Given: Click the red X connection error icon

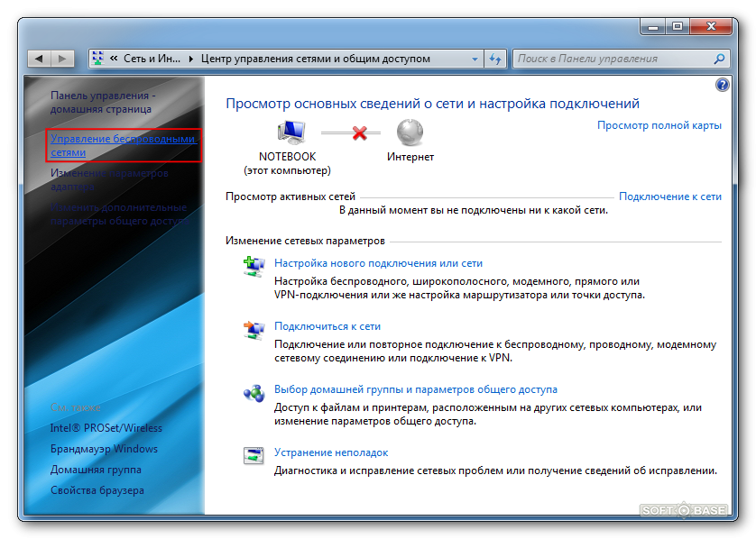Looking at the screenshot, I should pyautogui.click(x=359, y=132).
